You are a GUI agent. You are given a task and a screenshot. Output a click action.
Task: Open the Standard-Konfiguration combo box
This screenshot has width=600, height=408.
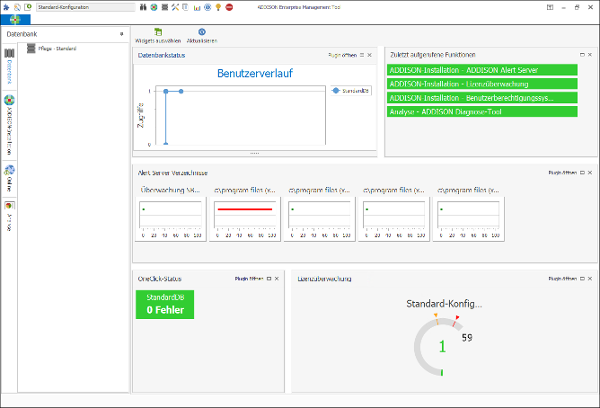(86, 7)
